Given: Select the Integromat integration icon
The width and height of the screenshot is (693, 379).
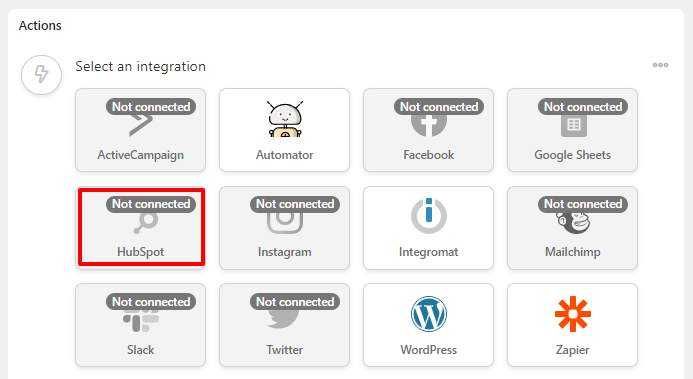Looking at the screenshot, I should 428,216.
